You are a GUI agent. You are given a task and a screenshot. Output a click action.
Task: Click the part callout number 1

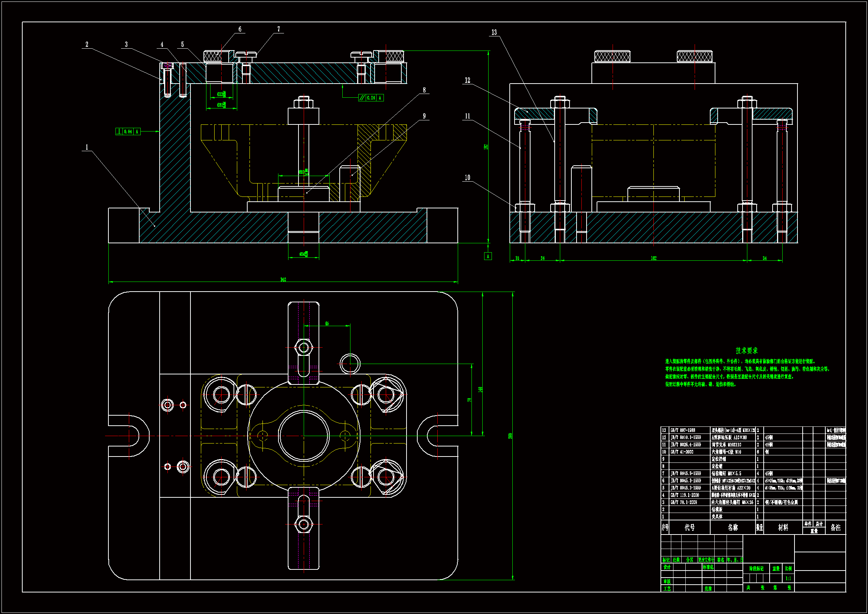tap(87, 147)
